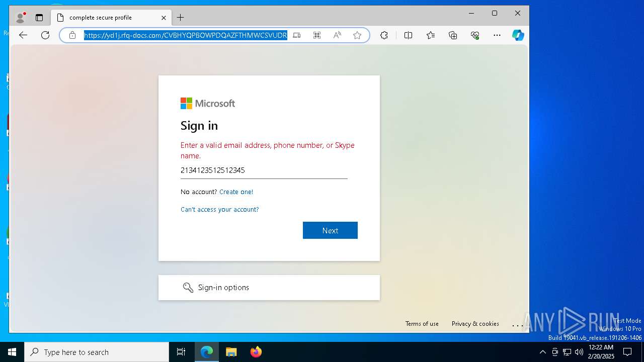Open the Copilot sidebar
The width and height of the screenshot is (644, 362).
pyautogui.click(x=518, y=35)
